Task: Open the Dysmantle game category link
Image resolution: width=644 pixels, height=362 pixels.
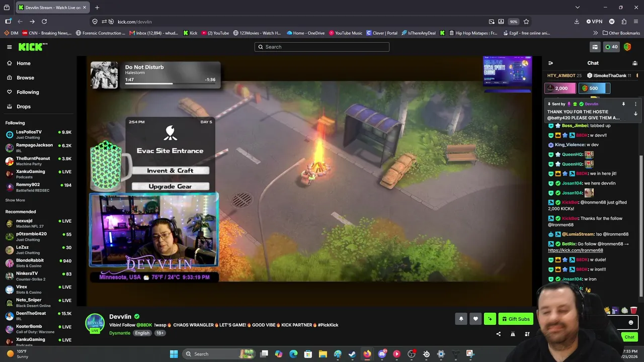Action: pos(120,333)
